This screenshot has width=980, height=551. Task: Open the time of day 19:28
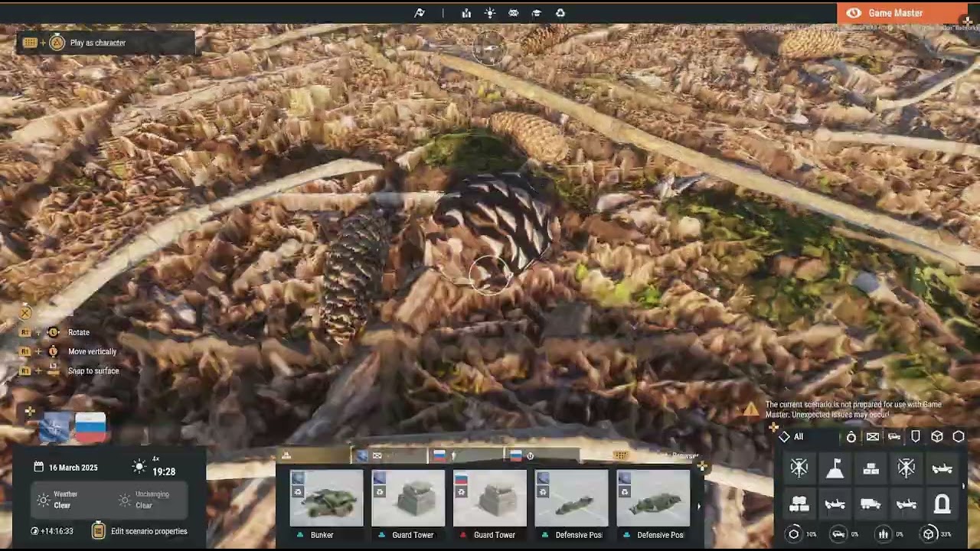164,472
